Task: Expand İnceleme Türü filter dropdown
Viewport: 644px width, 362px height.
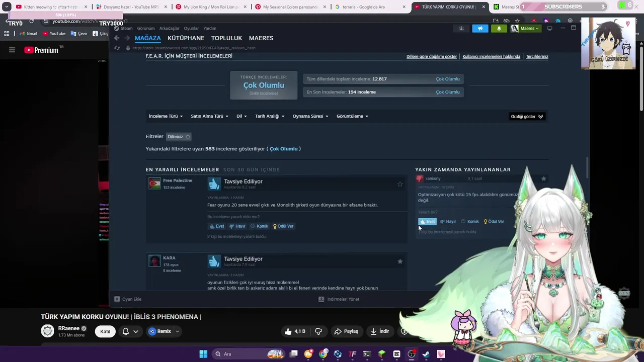Action: coord(166,116)
